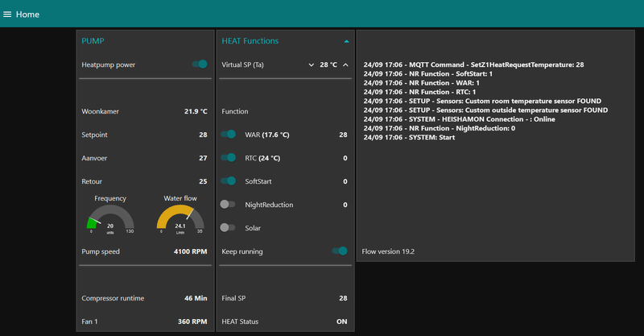
Task: Enable the NightReduction switch
Action: point(228,205)
